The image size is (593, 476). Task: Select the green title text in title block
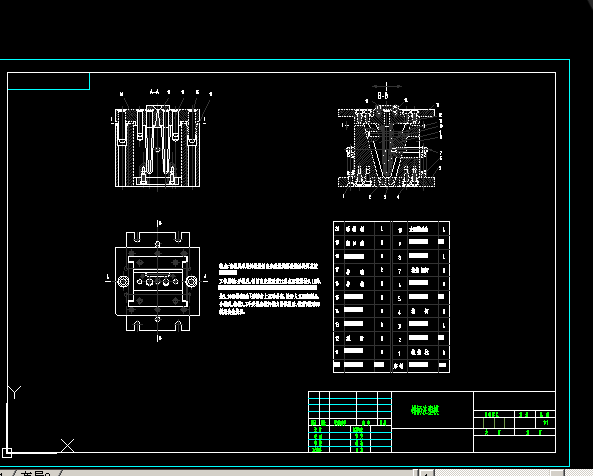coord(425,410)
